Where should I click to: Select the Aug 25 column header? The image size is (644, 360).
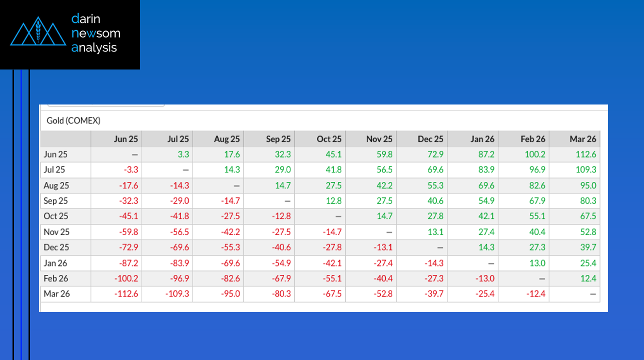coord(227,139)
